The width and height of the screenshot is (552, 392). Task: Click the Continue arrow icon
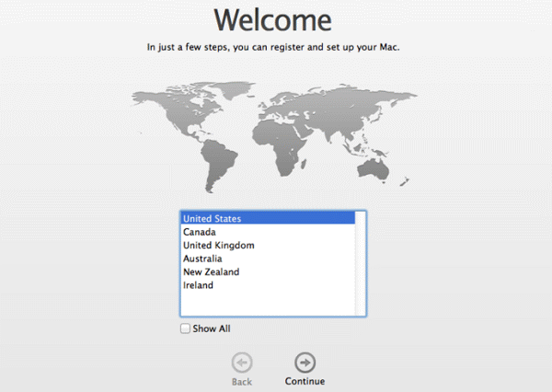point(305,363)
